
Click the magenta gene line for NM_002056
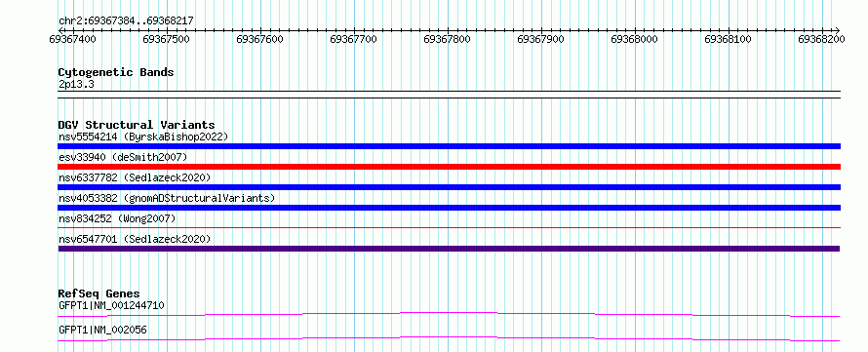[x=449, y=338]
